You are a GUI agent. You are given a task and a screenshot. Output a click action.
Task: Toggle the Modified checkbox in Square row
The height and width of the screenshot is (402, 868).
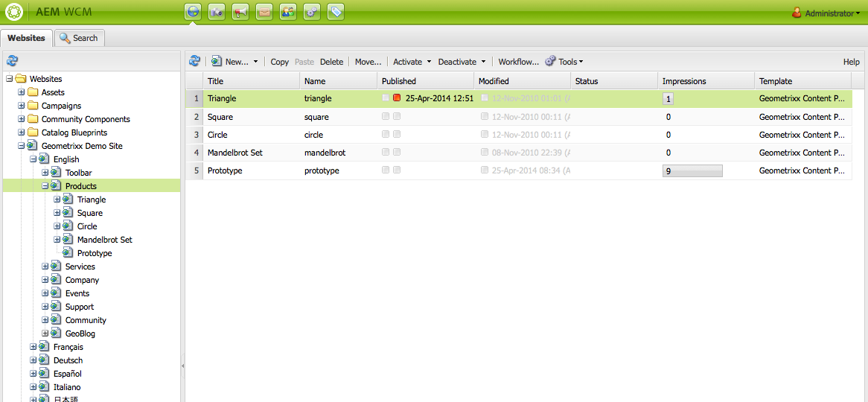(485, 117)
